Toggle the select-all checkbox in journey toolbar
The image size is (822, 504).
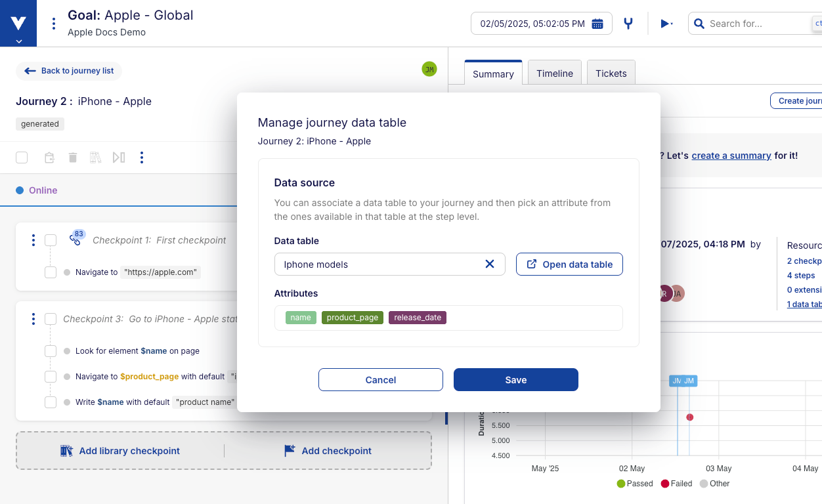22,157
